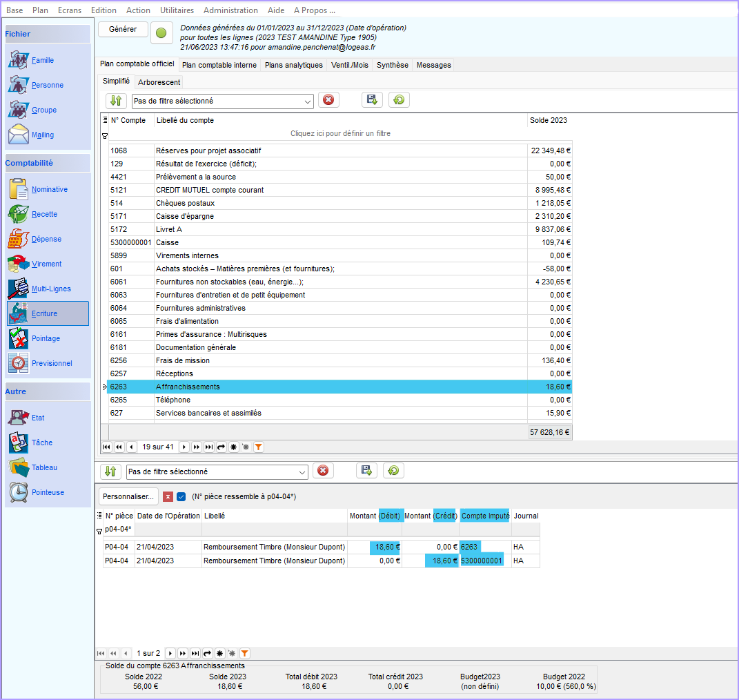Expand the lower filter selection dropdown
This screenshot has height=700, width=739.
(302, 472)
